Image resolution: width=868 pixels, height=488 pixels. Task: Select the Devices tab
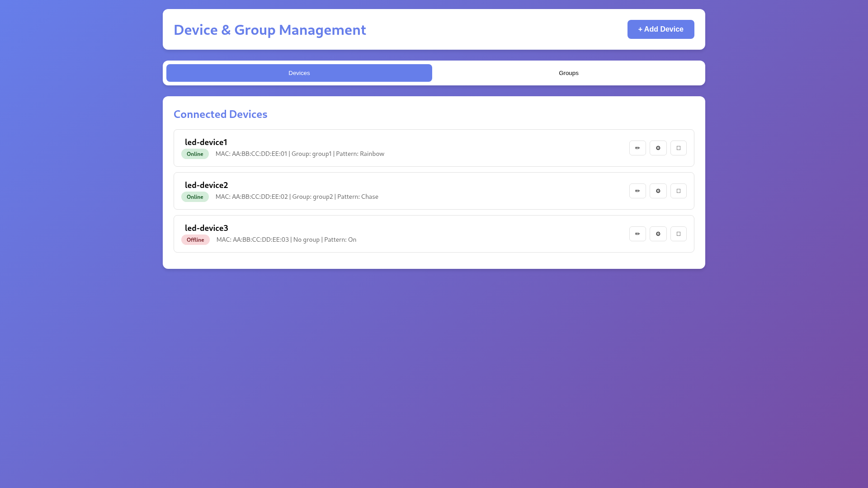tap(299, 73)
